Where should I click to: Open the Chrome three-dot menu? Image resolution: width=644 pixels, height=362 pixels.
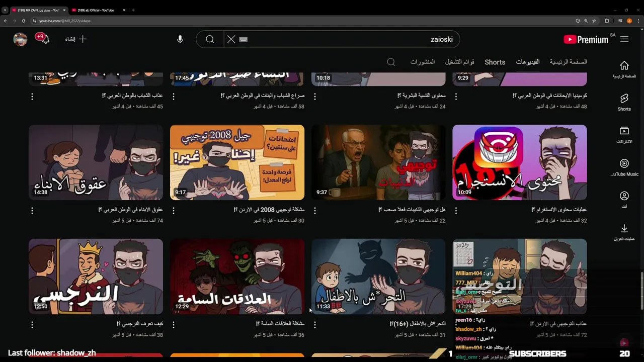pos(637,21)
